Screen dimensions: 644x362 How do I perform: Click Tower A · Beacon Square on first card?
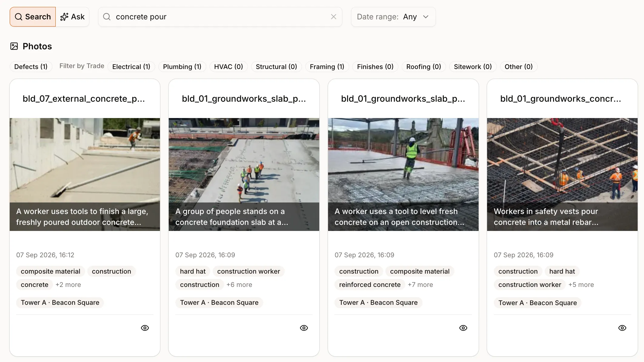(60, 302)
